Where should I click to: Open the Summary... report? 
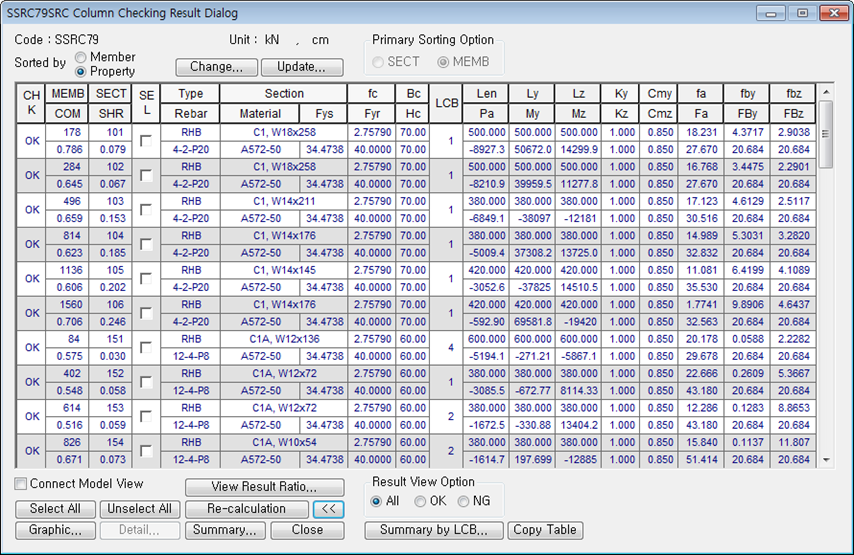225,530
